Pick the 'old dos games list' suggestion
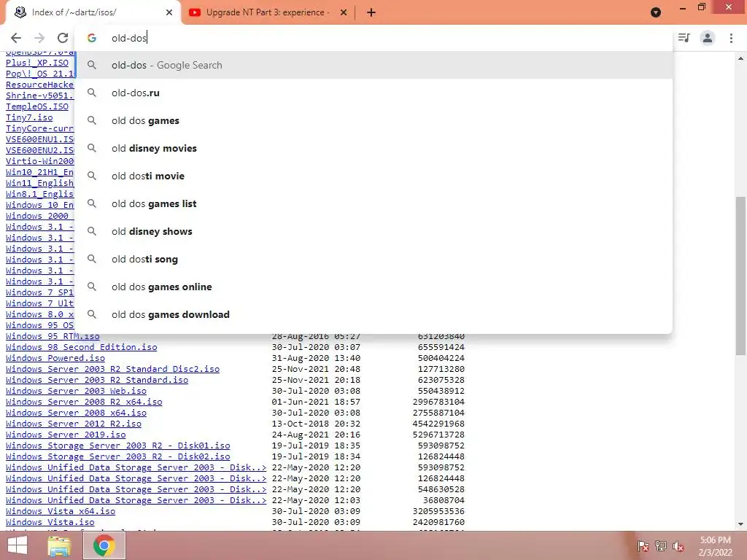This screenshot has width=747, height=560. coord(374,204)
